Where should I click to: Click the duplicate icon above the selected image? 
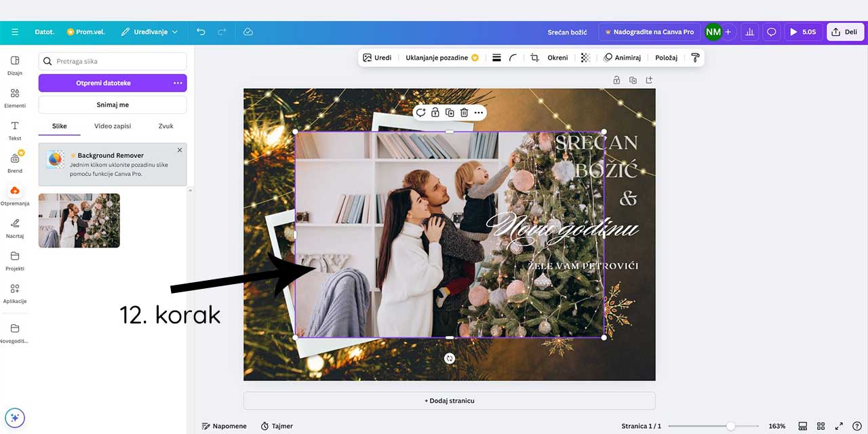450,112
